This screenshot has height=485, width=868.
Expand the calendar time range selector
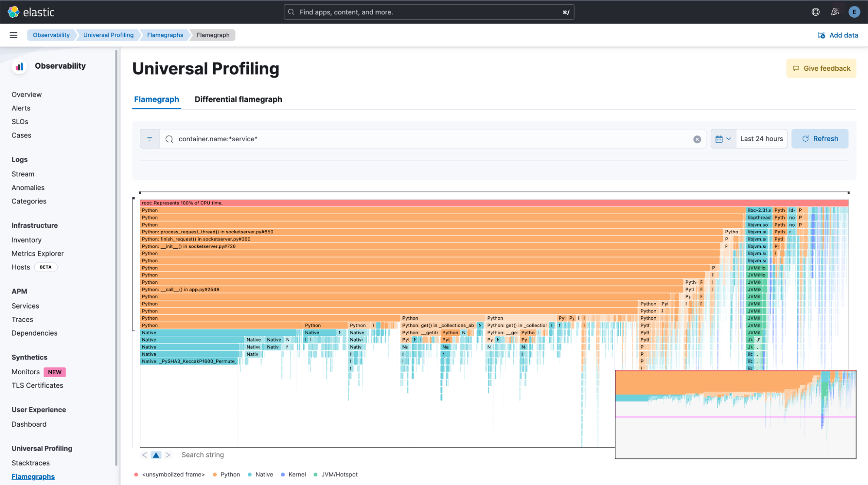(723, 138)
